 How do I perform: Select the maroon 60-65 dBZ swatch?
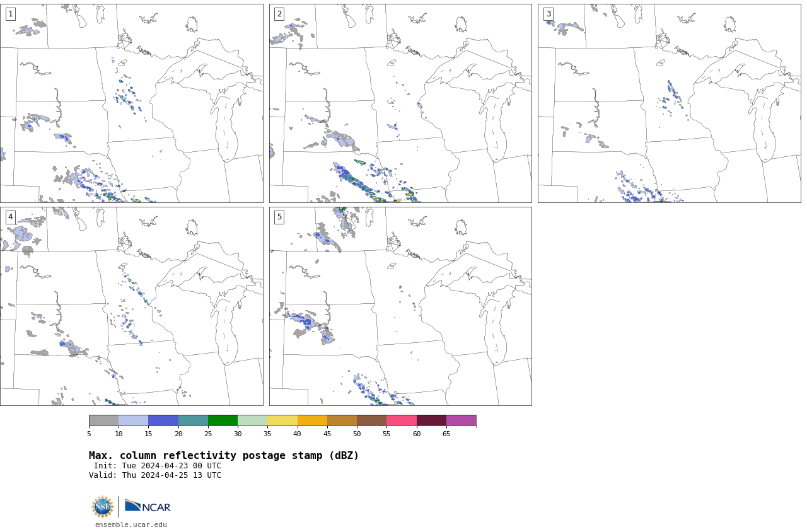point(431,420)
